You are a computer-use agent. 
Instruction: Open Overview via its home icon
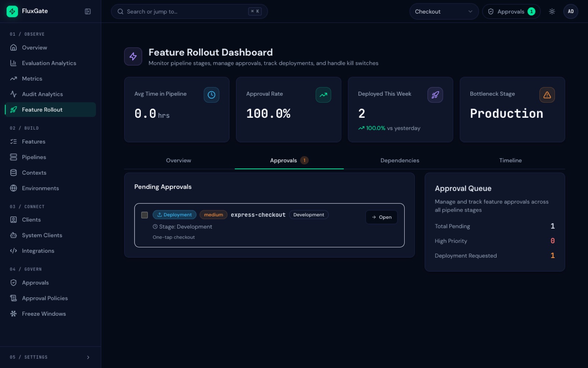pos(14,47)
